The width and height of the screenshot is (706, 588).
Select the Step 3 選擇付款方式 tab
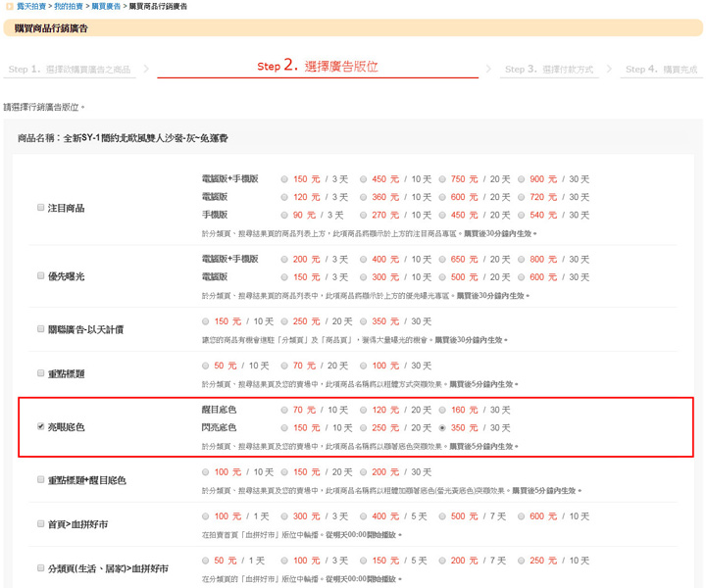549,70
